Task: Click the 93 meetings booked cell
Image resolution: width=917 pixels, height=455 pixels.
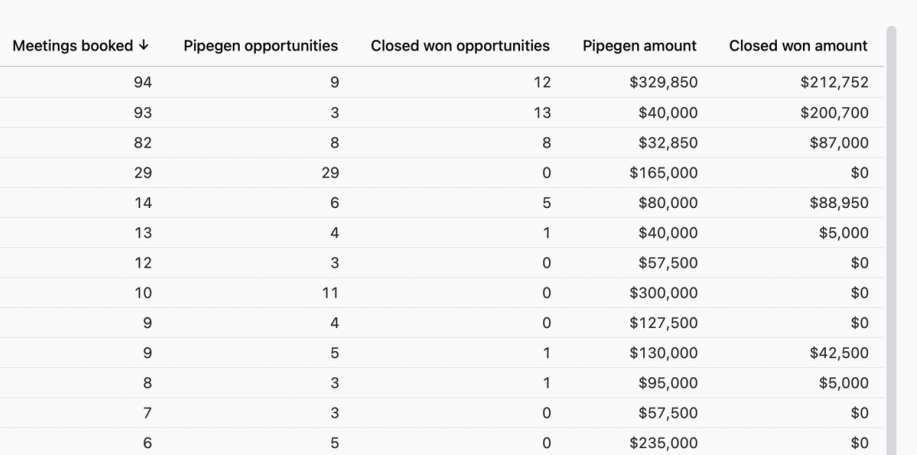Action: 142,112
